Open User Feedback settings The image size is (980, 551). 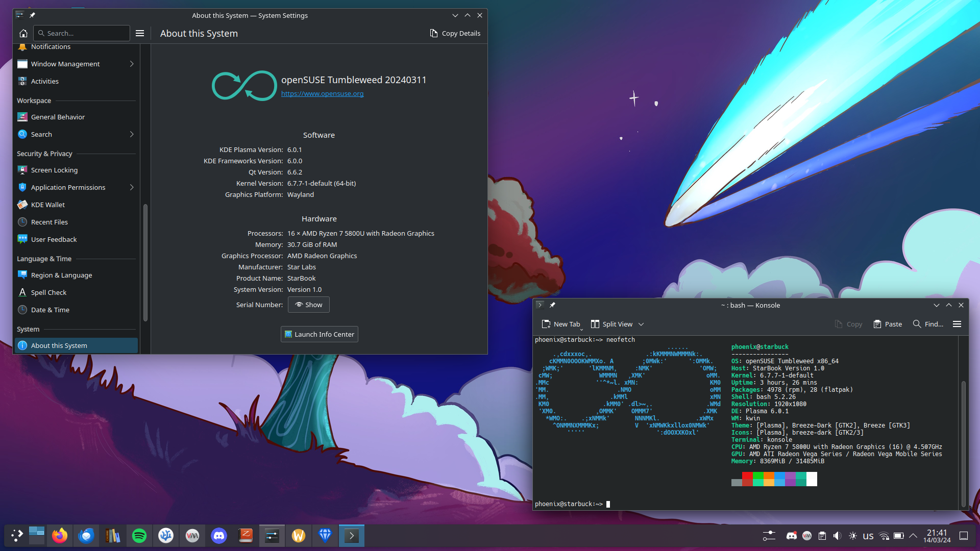[77, 239]
